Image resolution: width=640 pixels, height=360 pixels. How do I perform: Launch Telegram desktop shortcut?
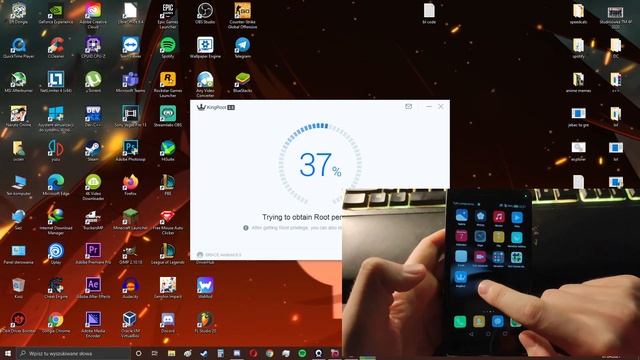[x=242, y=48]
